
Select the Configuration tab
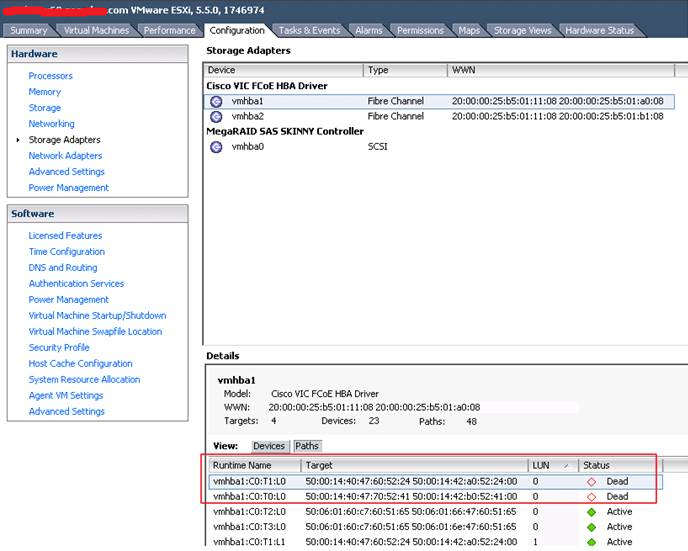[x=237, y=30]
